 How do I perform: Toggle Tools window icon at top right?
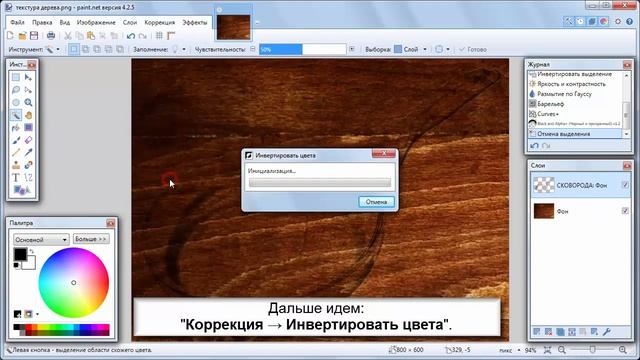pos(569,21)
